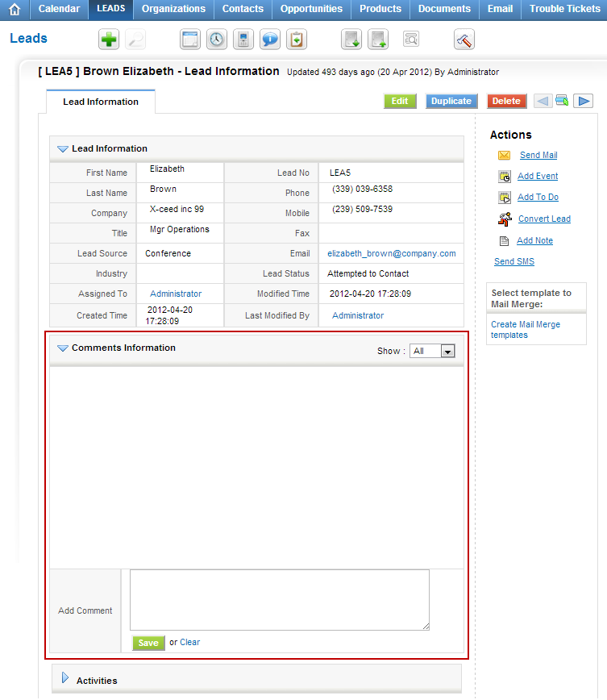Switch to the Opportunities module tab
The width and height of the screenshot is (607, 700).
pos(311,9)
